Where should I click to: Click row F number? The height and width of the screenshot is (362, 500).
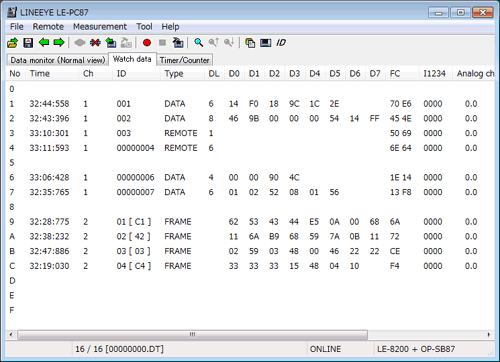(12, 310)
